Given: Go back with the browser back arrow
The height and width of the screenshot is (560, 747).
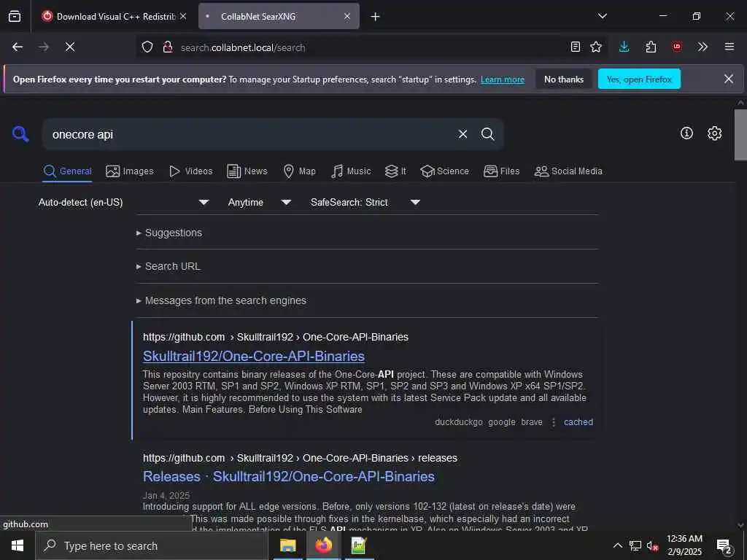Looking at the screenshot, I should (18, 47).
